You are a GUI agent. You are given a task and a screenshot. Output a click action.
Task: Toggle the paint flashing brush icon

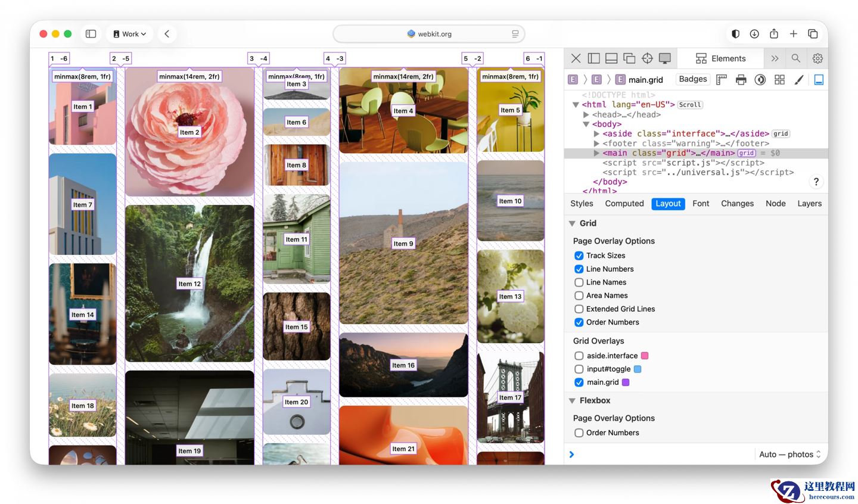coord(799,80)
